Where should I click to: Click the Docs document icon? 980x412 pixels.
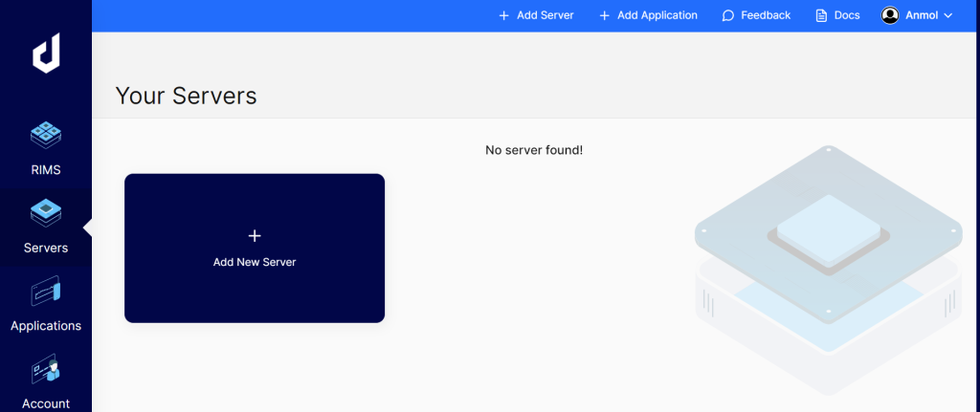tap(821, 15)
